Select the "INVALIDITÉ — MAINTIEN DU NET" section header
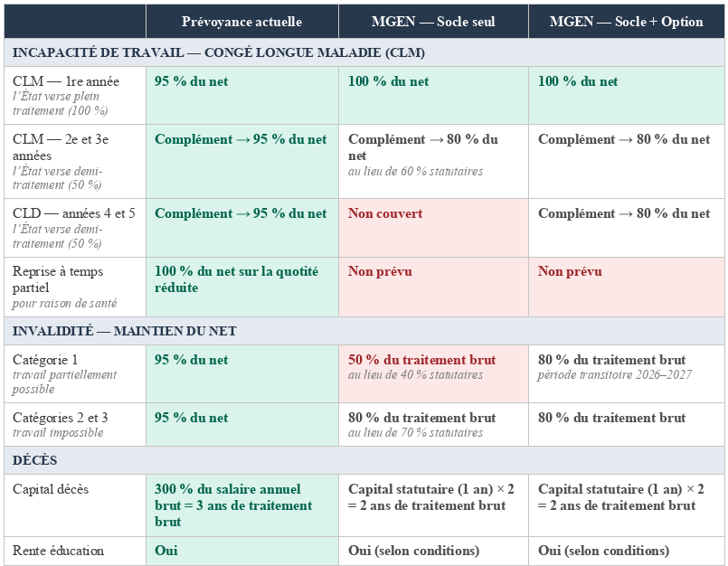This screenshot has height=566, width=728. 124,331
